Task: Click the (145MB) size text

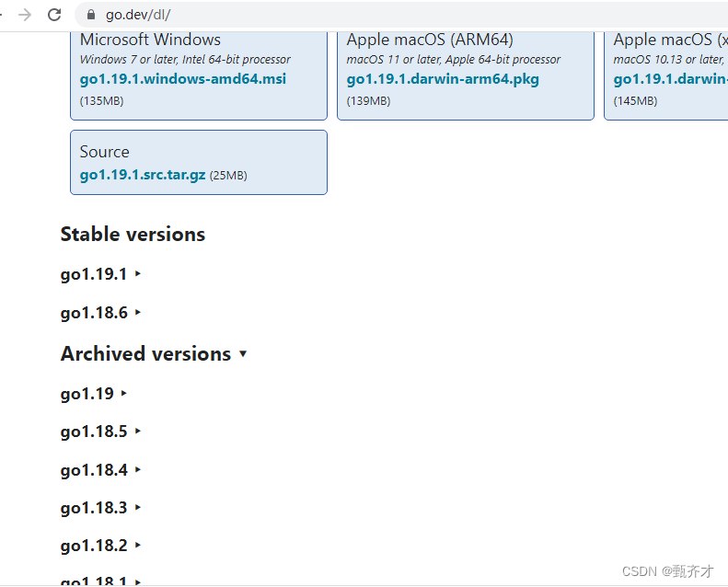Action: 635,100
